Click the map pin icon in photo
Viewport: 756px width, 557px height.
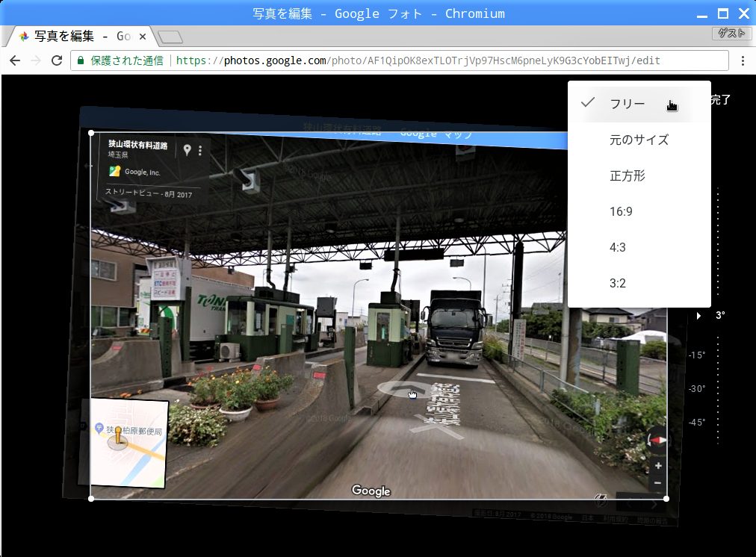(x=187, y=150)
